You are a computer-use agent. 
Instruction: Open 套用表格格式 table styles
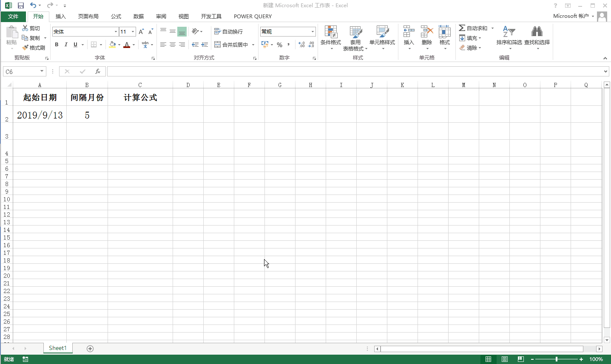355,37
